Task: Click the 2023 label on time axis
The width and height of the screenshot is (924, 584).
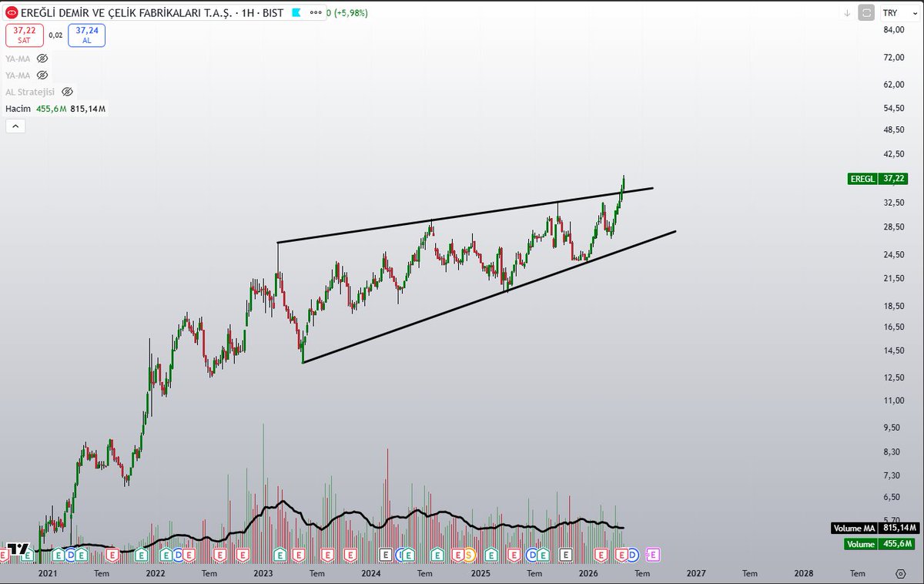Action: [x=263, y=574]
